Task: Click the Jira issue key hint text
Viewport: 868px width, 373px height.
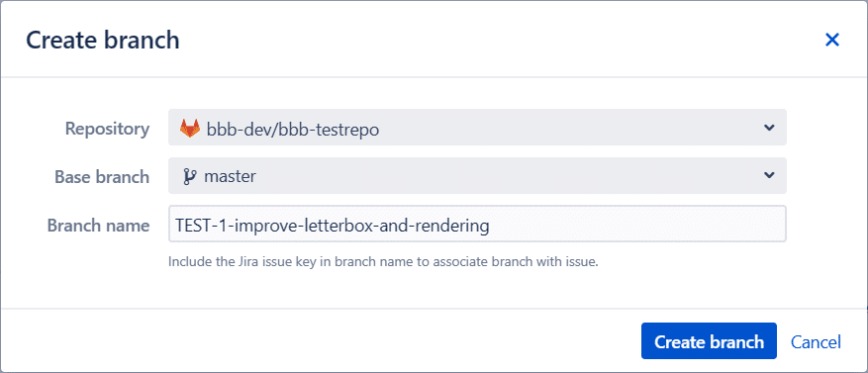Action: [x=383, y=262]
